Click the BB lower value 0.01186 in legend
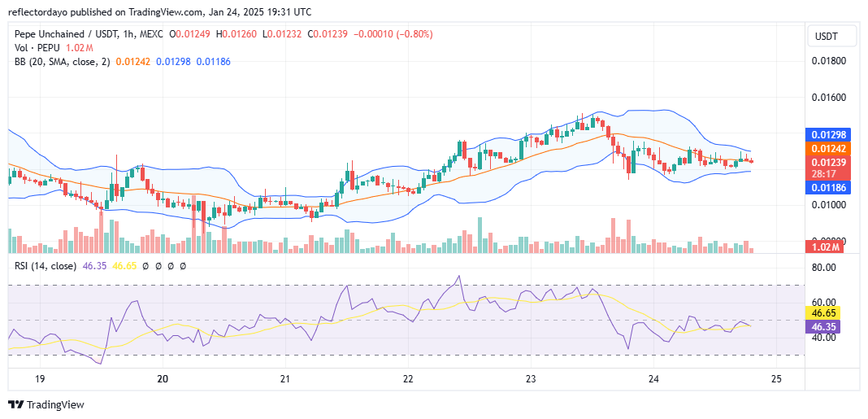This screenshot has width=868, height=419. (x=215, y=62)
